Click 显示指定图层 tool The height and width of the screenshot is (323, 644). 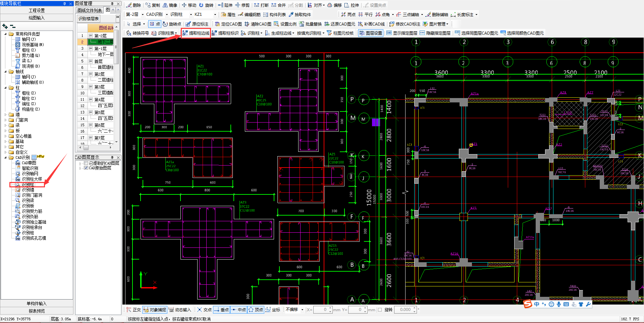[x=402, y=33]
